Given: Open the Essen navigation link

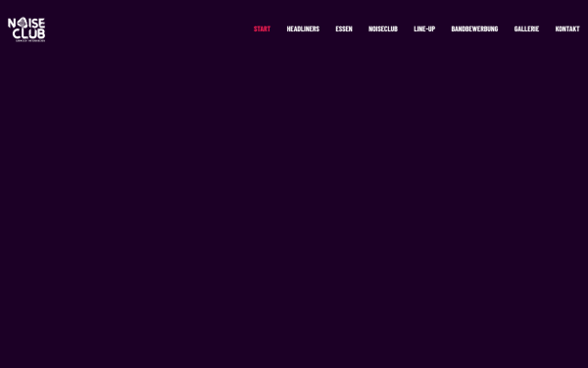Looking at the screenshot, I should (x=344, y=28).
